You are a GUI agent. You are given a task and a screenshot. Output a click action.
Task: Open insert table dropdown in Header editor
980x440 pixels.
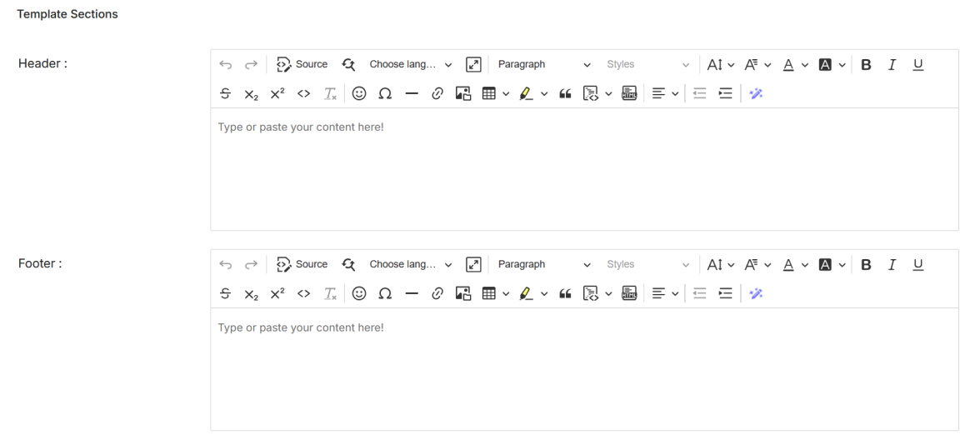496,93
